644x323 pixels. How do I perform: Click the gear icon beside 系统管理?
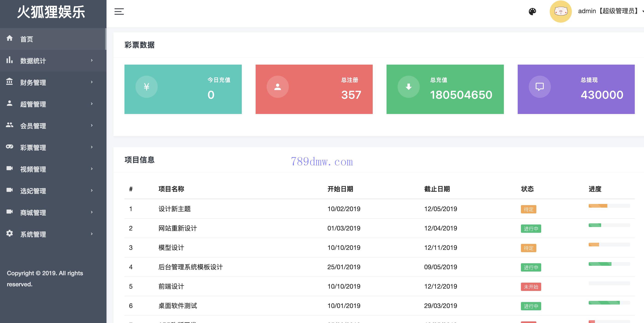pos(9,233)
